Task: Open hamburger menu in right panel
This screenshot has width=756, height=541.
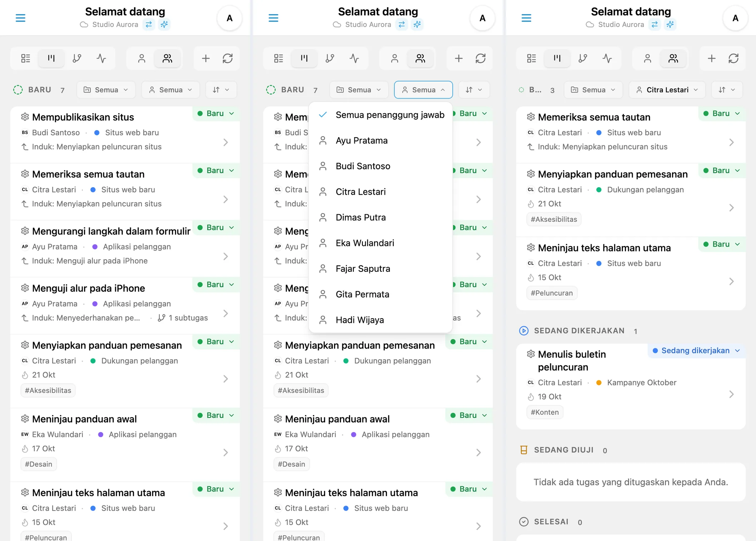Action: tap(526, 18)
